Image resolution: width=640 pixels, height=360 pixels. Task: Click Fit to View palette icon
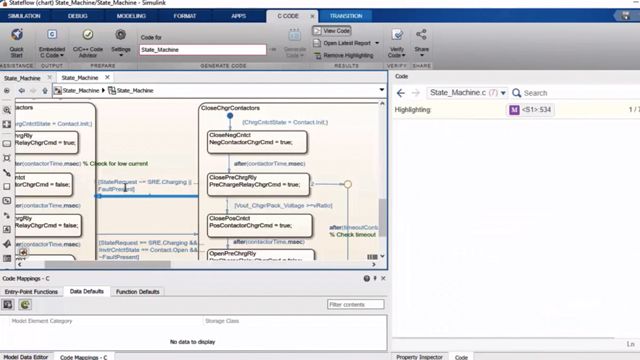point(7,124)
